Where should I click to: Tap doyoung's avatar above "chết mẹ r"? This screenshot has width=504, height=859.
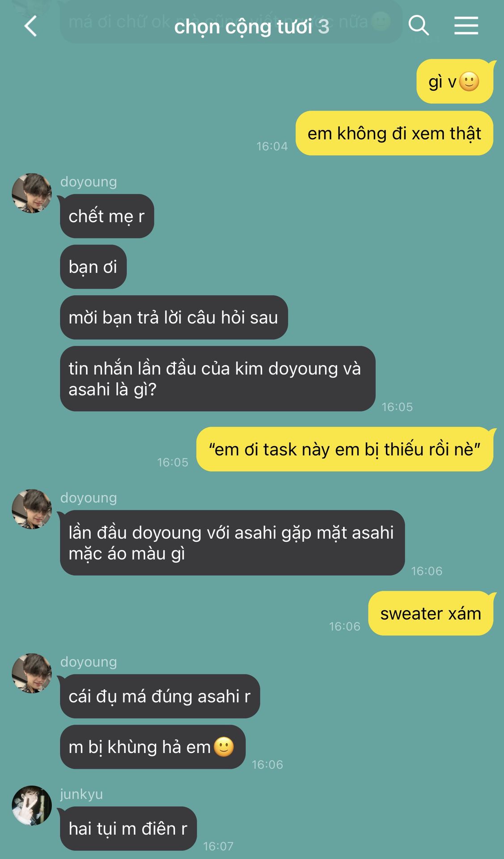click(32, 193)
